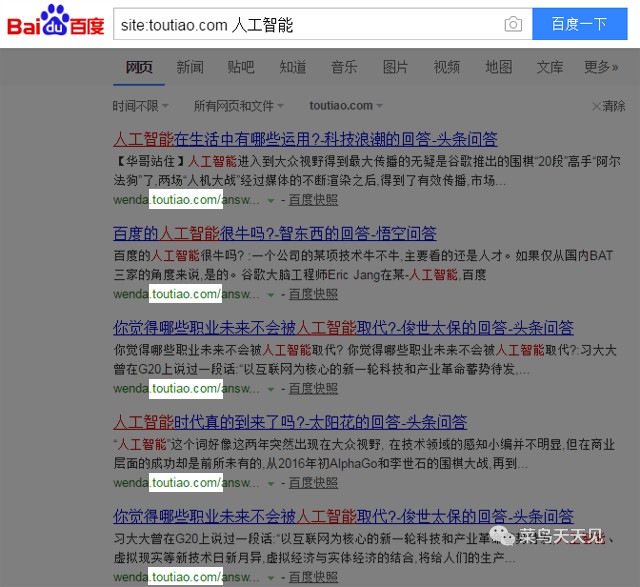Open 百度快照 for 人工智能在生活中有哪些运用
640x587 pixels.
tap(313, 200)
